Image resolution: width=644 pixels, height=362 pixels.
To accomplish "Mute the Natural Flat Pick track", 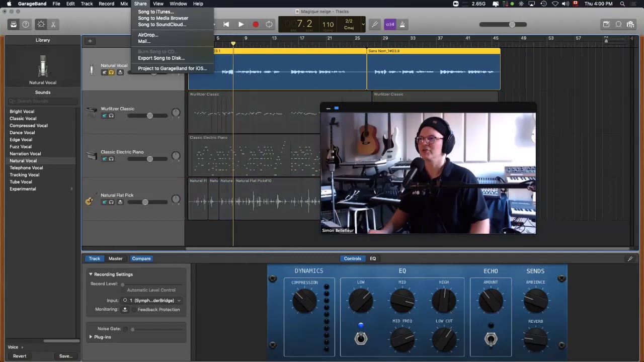I will click(105, 202).
